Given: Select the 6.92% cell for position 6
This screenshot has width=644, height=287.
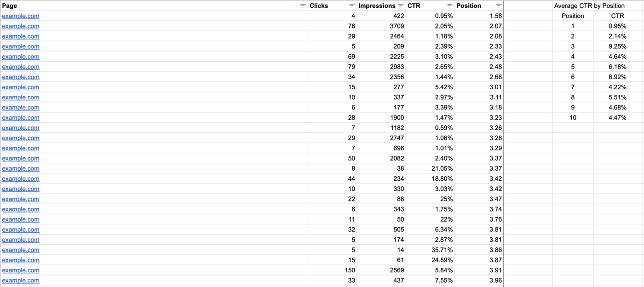Looking at the screenshot, I should (617, 77).
